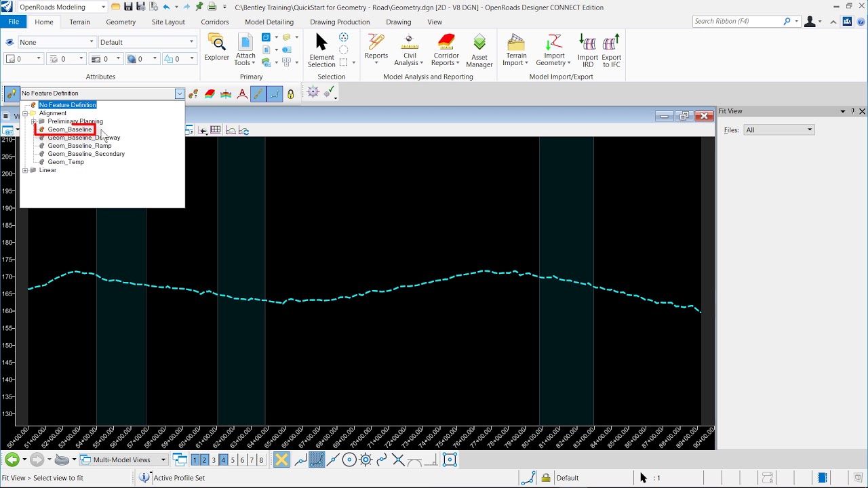
Task: Select Geom_Baseline feature definition
Action: pos(69,129)
